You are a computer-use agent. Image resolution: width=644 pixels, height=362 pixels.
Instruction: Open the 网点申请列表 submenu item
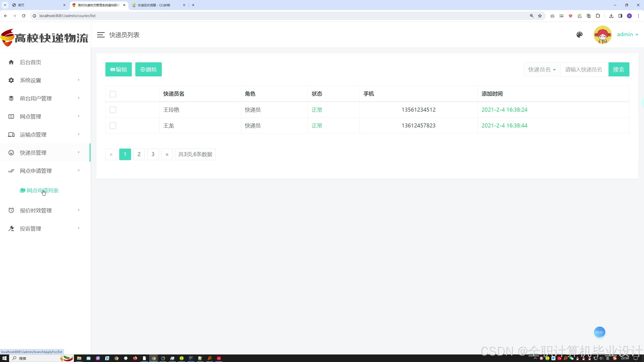tap(43, 191)
